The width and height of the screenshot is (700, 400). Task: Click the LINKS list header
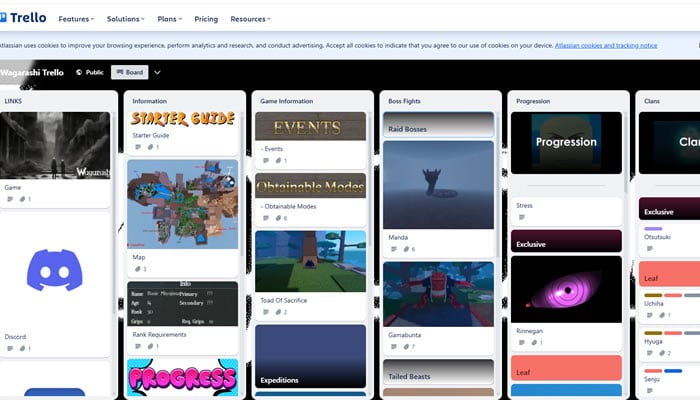[x=13, y=101]
